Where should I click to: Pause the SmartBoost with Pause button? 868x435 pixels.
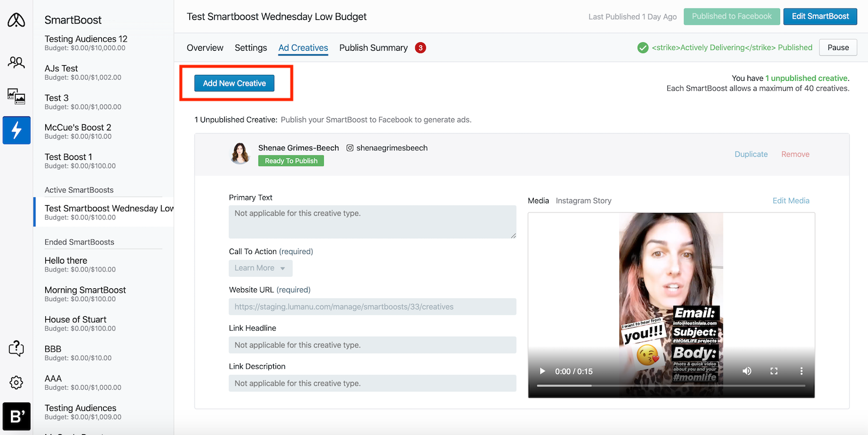click(838, 48)
